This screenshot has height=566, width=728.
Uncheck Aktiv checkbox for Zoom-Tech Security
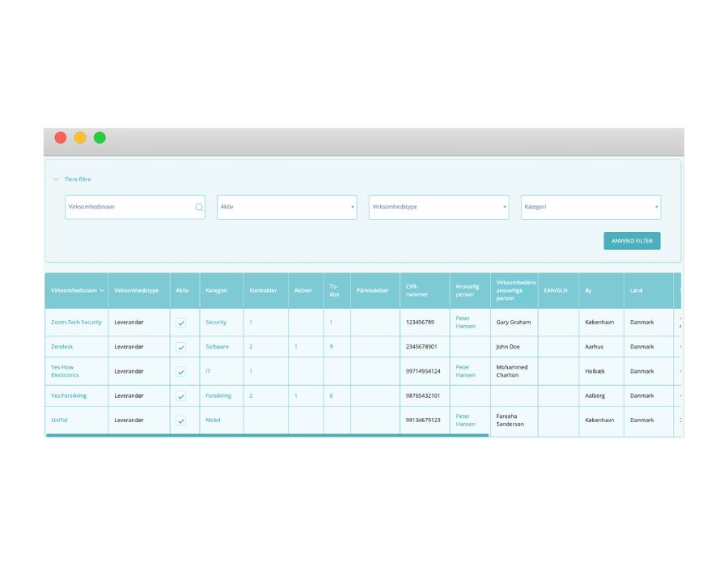(181, 323)
